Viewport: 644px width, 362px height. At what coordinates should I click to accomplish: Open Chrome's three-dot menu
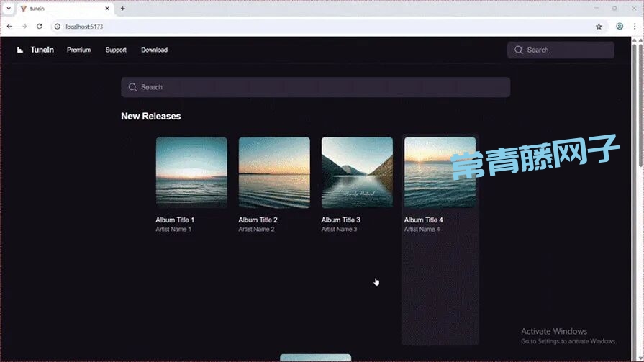click(x=635, y=27)
